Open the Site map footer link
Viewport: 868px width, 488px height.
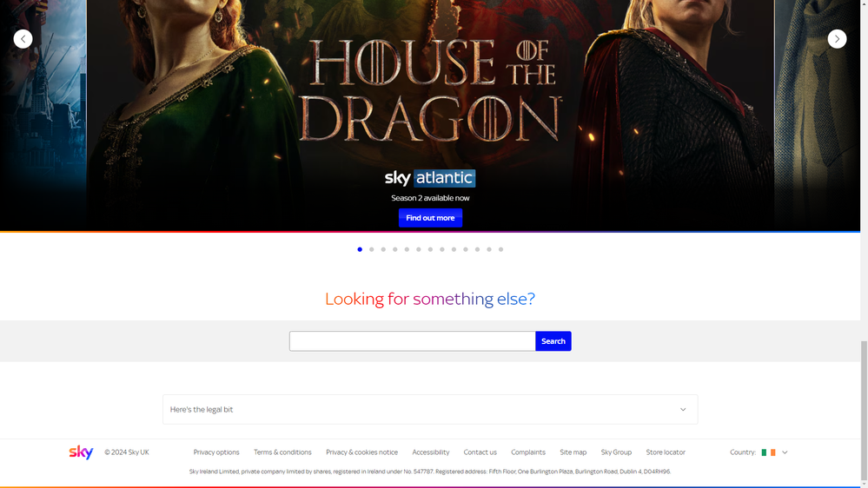tap(573, 452)
